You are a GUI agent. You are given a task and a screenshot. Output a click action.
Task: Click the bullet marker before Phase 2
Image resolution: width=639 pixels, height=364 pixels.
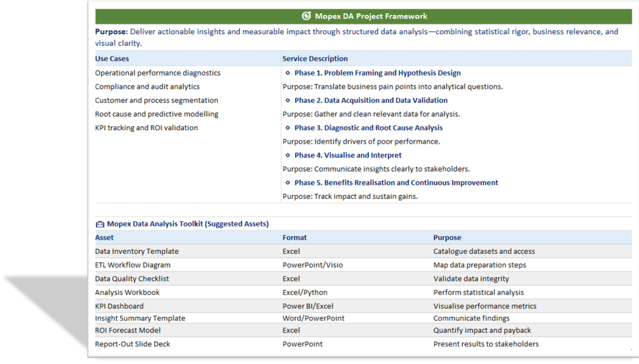pyautogui.click(x=288, y=100)
